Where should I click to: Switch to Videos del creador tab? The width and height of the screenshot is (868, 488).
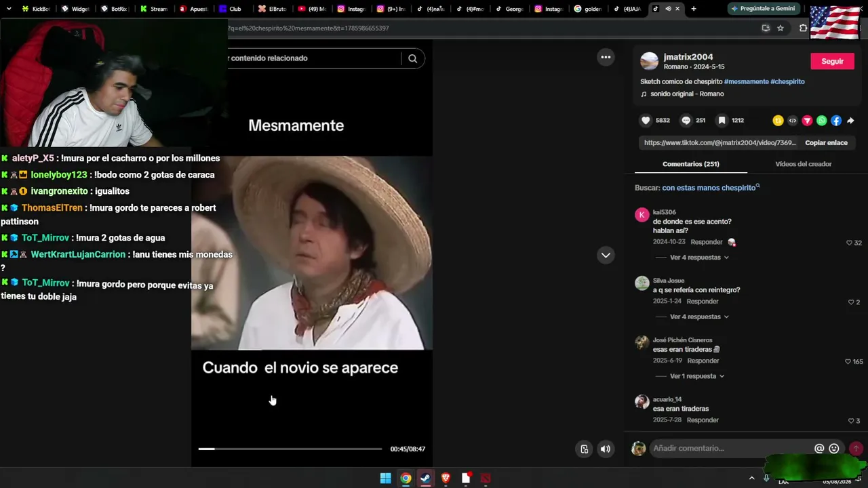click(x=804, y=164)
